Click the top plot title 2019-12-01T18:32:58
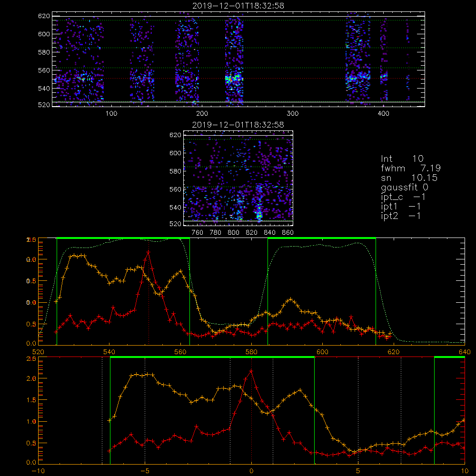The width and height of the screenshot is (476, 476). tap(238, 6)
